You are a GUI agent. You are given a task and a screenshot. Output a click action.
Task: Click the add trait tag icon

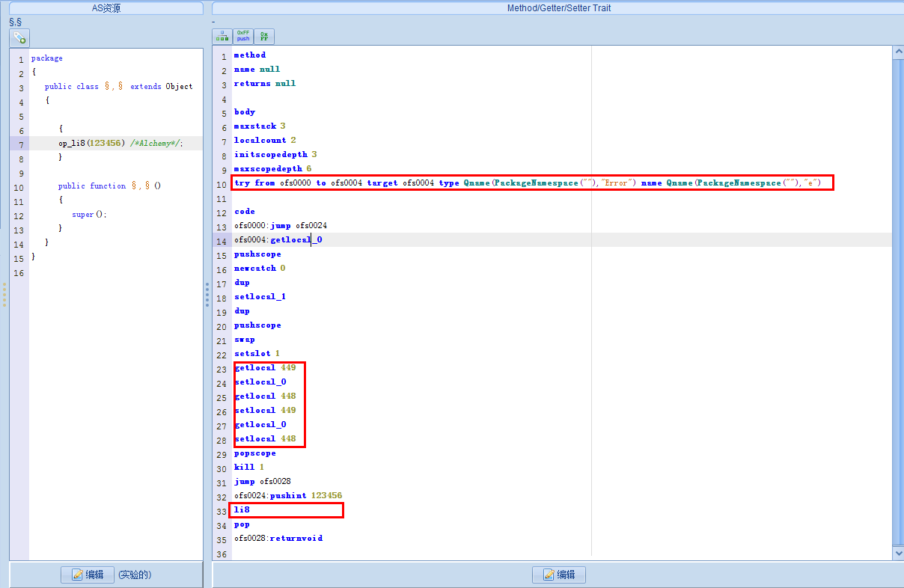[19, 37]
